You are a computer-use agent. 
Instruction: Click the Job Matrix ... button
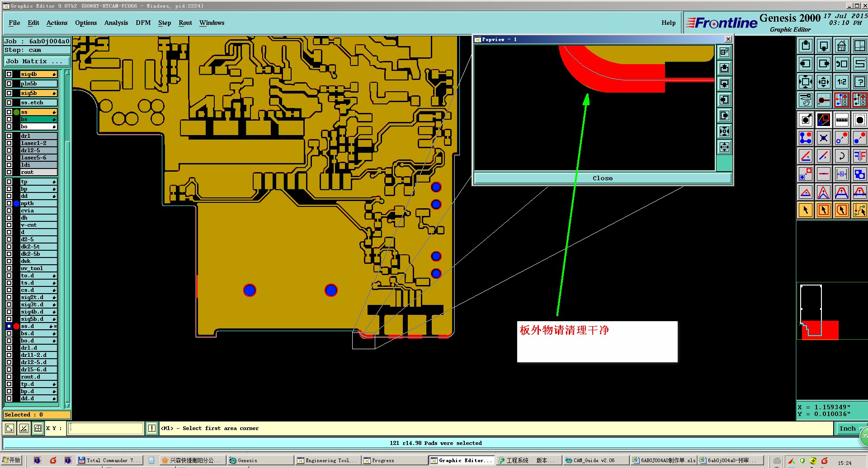(37, 61)
